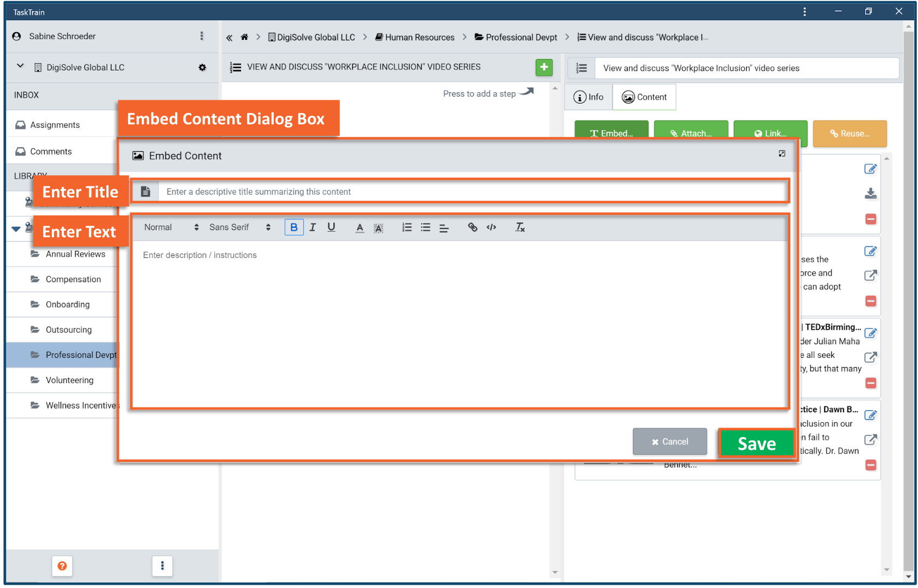918x588 pixels.
Task: Open the Comments inbox
Action: point(51,152)
